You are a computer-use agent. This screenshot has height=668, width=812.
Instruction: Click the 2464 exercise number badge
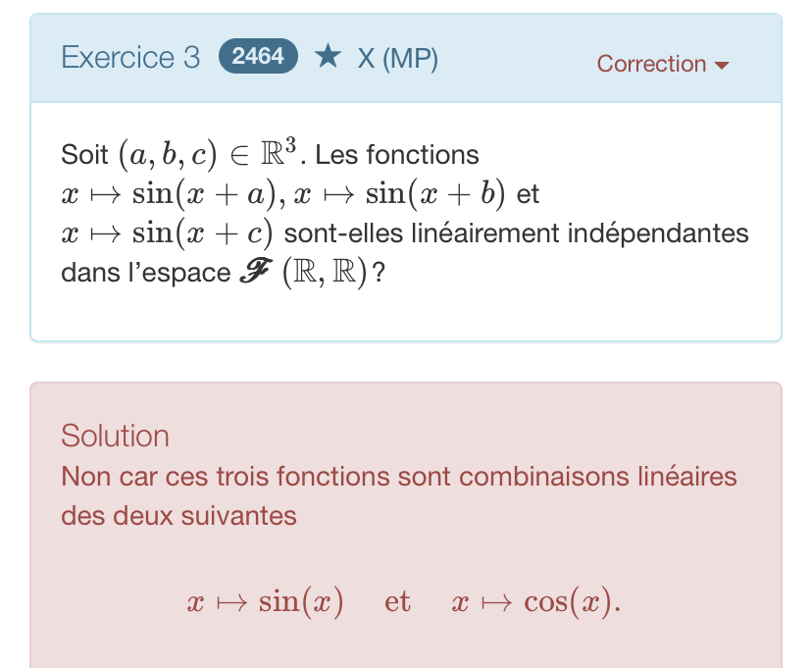(x=257, y=57)
